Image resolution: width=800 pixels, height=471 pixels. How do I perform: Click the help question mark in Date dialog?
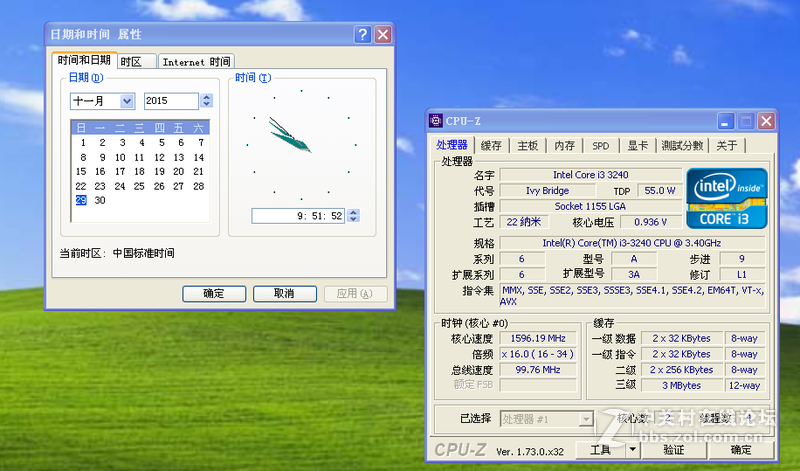(362, 35)
